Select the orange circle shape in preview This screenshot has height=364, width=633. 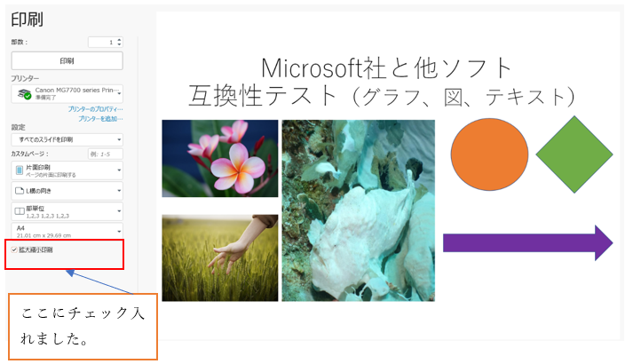click(x=489, y=154)
